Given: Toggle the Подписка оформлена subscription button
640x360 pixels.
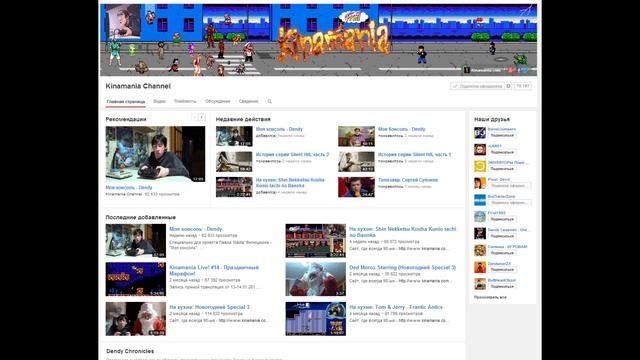Looking at the screenshot, I should [x=478, y=86].
